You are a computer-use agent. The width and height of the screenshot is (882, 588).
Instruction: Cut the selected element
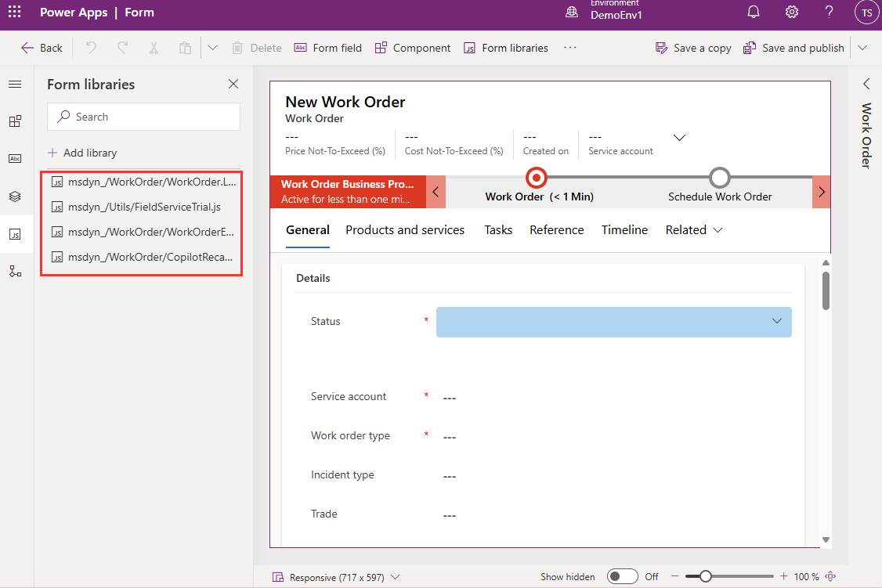click(x=154, y=48)
